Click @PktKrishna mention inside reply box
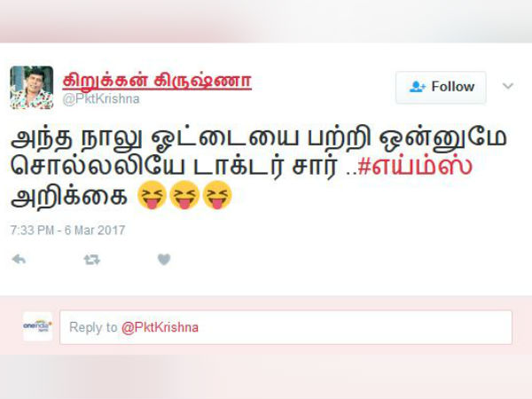This screenshot has height=399, width=532. (x=160, y=327)
